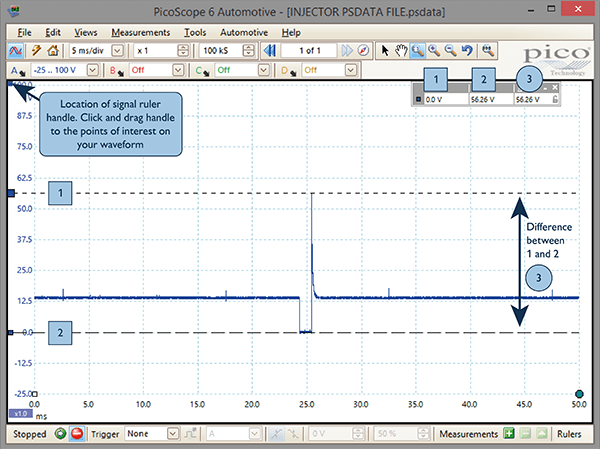Open Channel A options button
This screenshot has height=449, width=600.
pyautogui.click(x=18, y=70)
